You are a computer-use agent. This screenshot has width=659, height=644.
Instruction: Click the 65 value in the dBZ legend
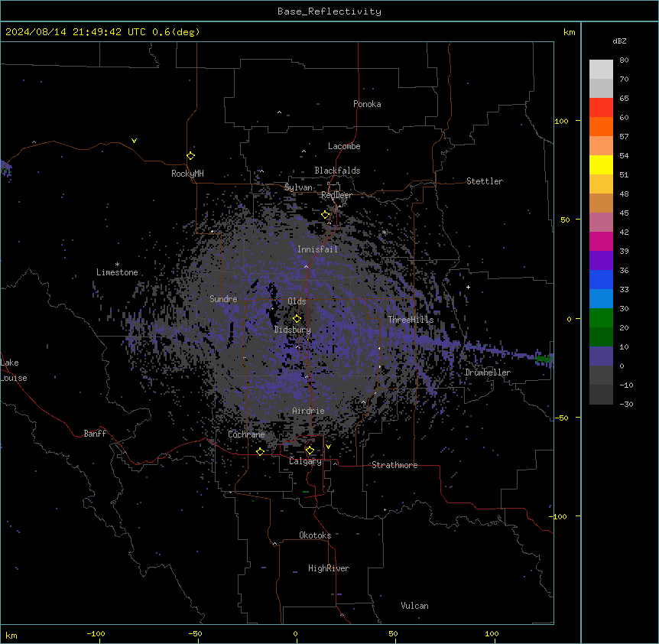[624, 99]
